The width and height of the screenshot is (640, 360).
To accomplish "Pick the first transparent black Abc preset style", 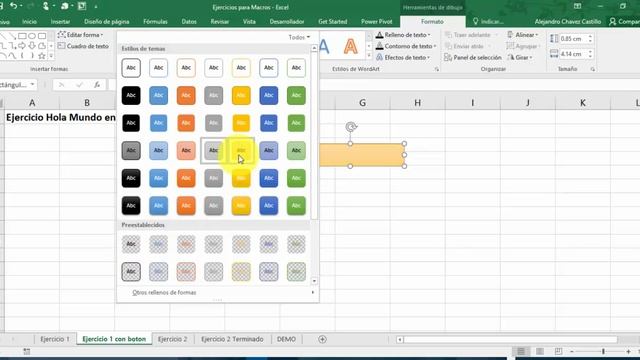I will coord(131,244).
